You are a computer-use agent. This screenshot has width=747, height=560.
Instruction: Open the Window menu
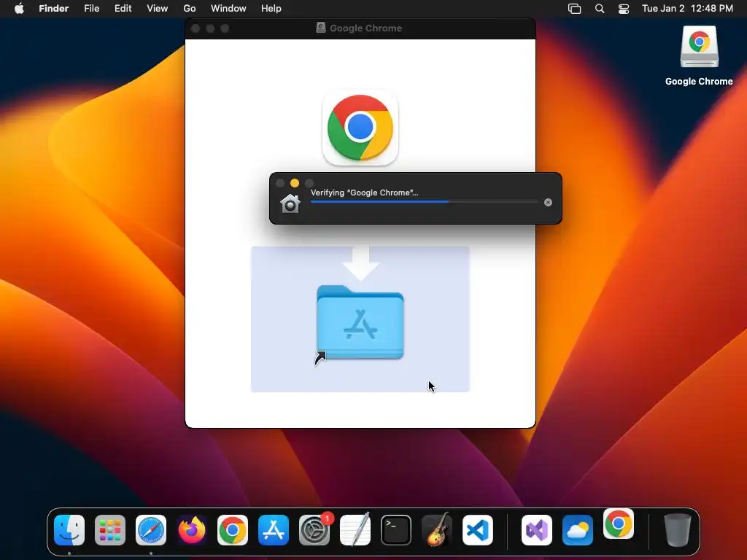[x=228, y=9]
